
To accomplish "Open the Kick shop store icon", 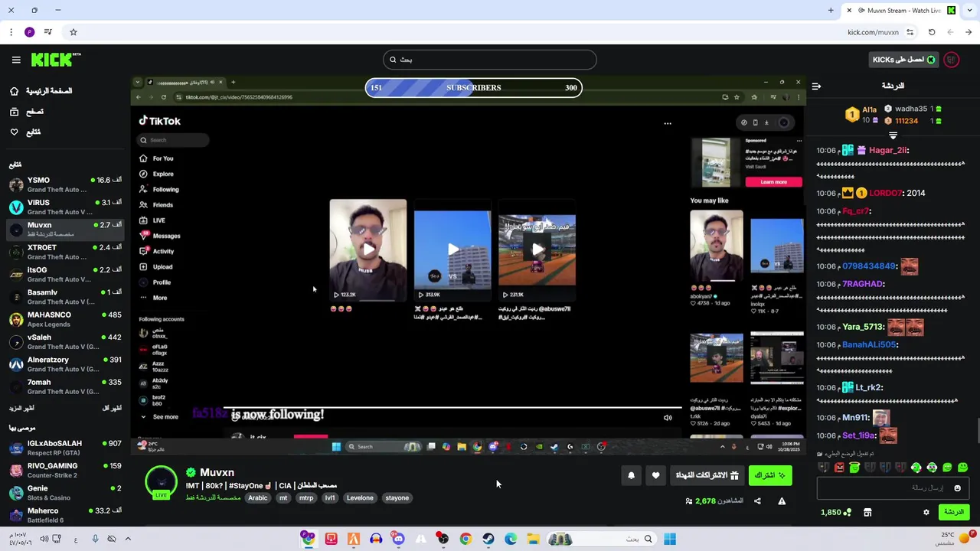I will pyautogui.click(x=867, y=512).
